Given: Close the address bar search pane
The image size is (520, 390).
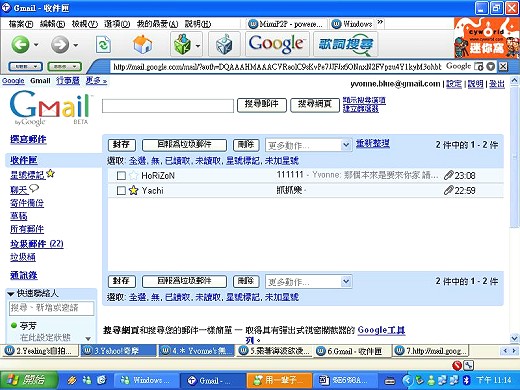Looking at the screenshot, I should 503,66.
